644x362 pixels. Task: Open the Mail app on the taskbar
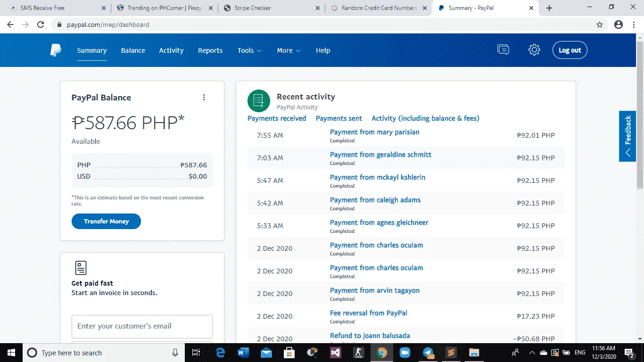pos(266,353)
